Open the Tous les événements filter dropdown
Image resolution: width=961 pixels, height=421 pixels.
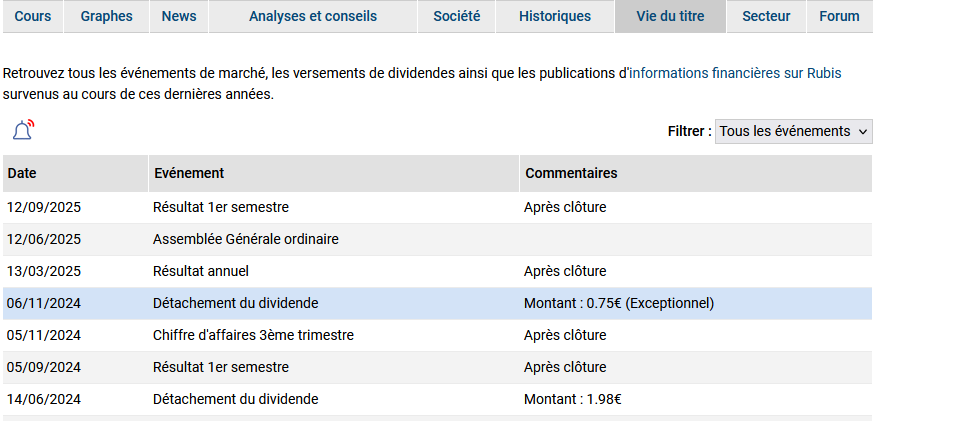pos(794,131)
